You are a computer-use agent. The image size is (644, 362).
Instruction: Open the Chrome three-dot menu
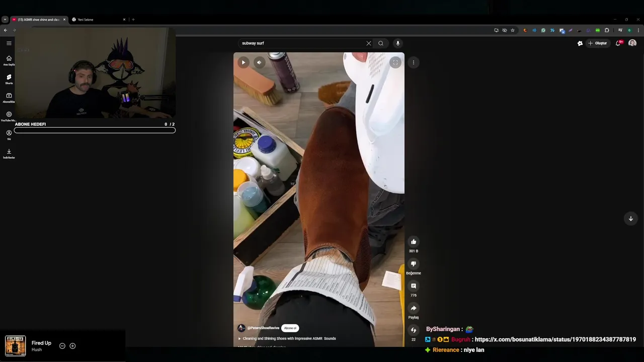pos(638,30)
